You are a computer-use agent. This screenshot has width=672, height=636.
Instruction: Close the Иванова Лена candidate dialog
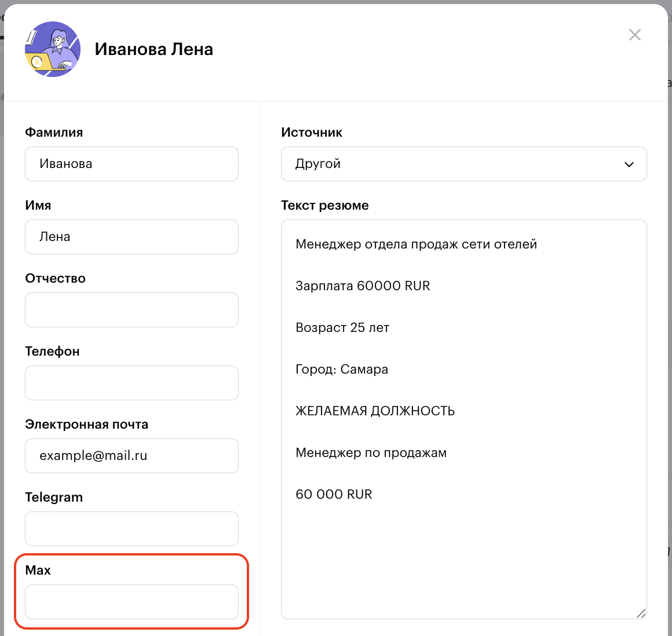[x=635, y=35]
